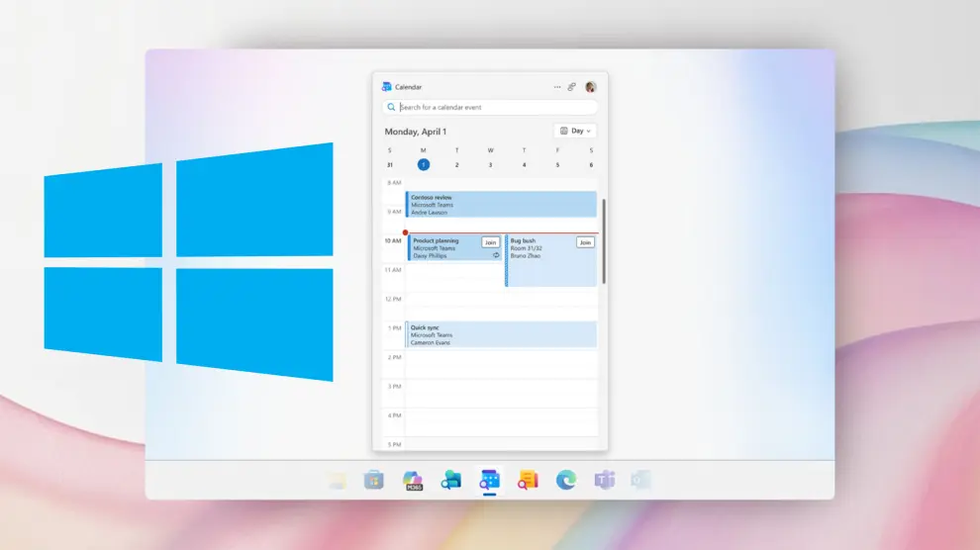Image resolution: width=980 pixels, height=550 pixels.
Task: Open the user profile avatar
Action: point(591,87)
